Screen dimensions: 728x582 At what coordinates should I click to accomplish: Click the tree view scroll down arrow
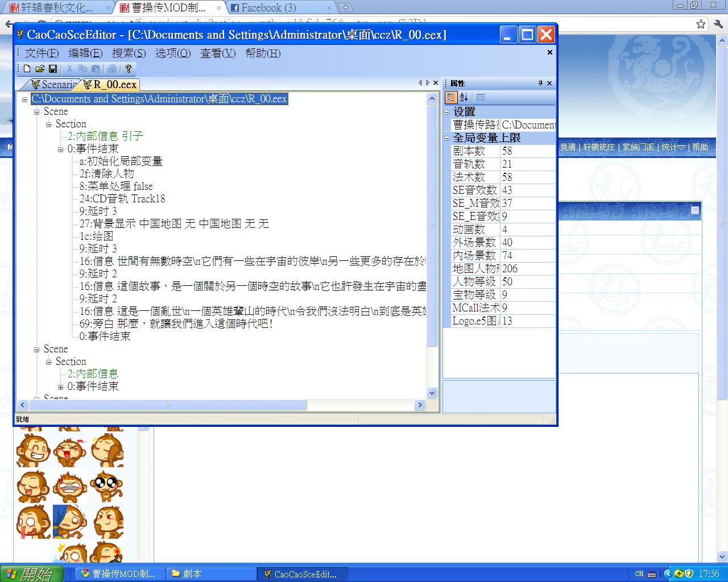(432, 393)
